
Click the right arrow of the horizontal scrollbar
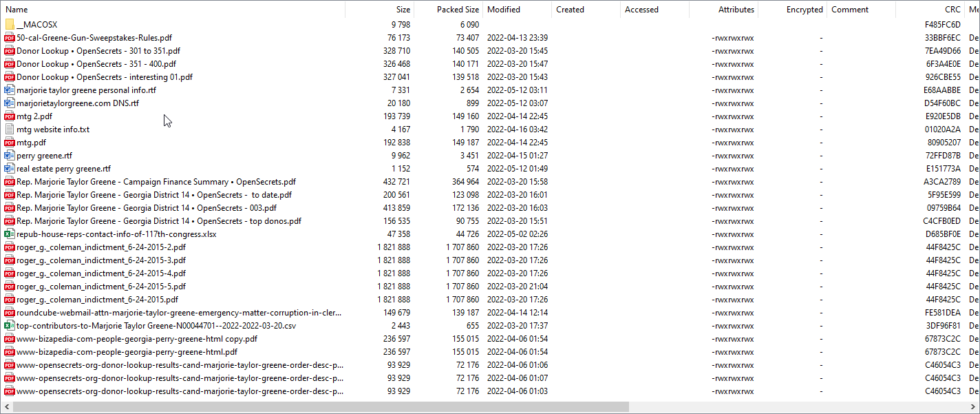pos(973,407)
